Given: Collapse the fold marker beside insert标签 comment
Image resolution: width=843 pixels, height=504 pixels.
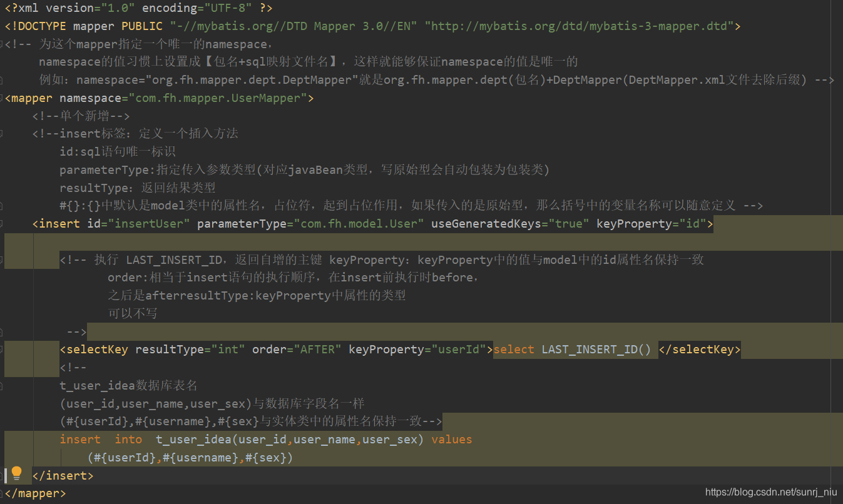Looking at the screenshot, I should click(x=2, y=133).
